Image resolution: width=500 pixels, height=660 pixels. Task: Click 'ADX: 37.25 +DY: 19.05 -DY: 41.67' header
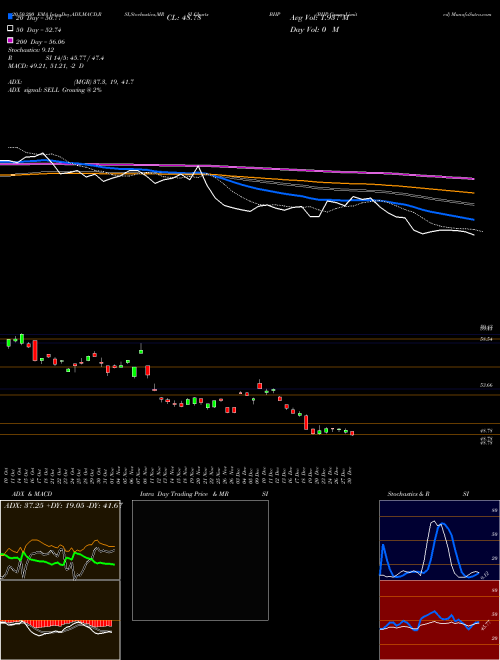pyautogui.click(x=63, y=505)
